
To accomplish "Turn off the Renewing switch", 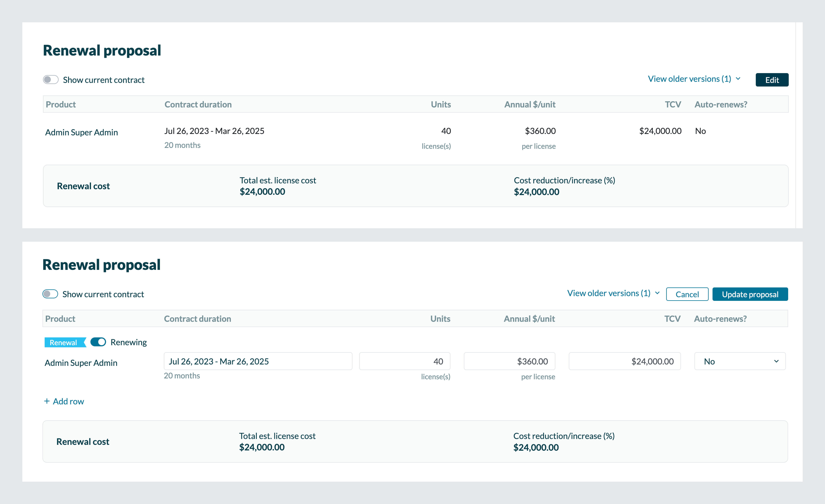I will click(x=98, y=342).
